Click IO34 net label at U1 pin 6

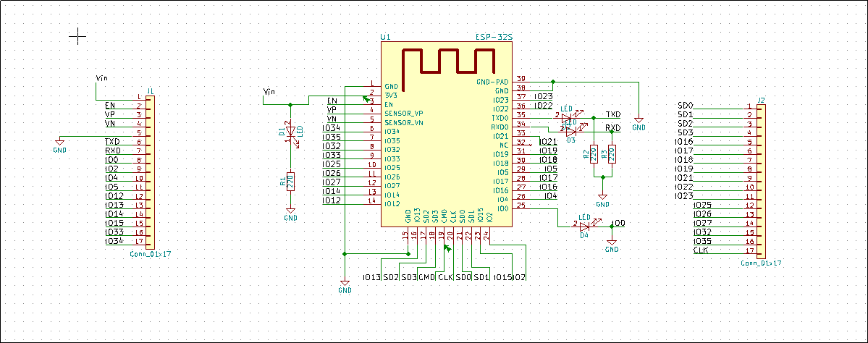332,128
